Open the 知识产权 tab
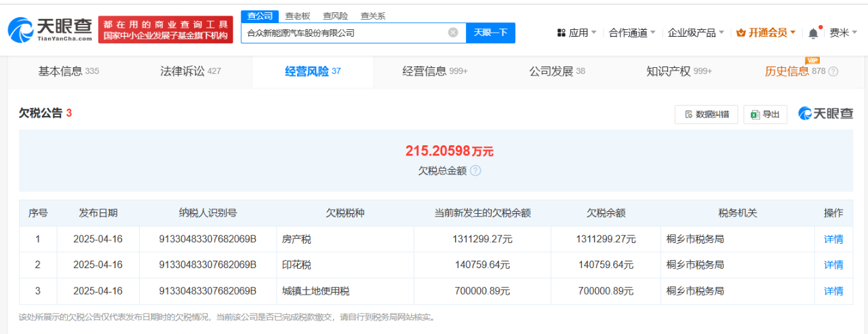The width and height of the screenshot is (868, 334). tap(679, 71)
